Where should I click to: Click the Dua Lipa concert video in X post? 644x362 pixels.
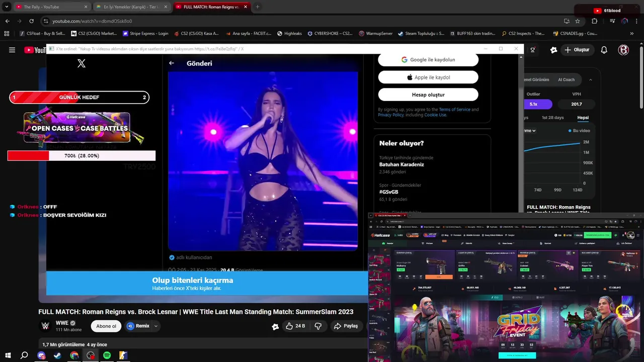coord(263,161)
